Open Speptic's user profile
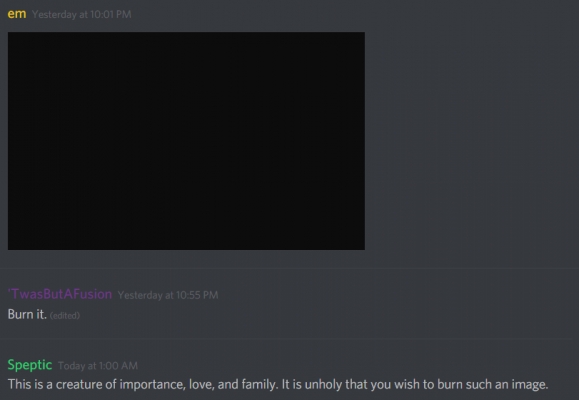This screenshot has height=400, width=579. [x=30, y=365]
